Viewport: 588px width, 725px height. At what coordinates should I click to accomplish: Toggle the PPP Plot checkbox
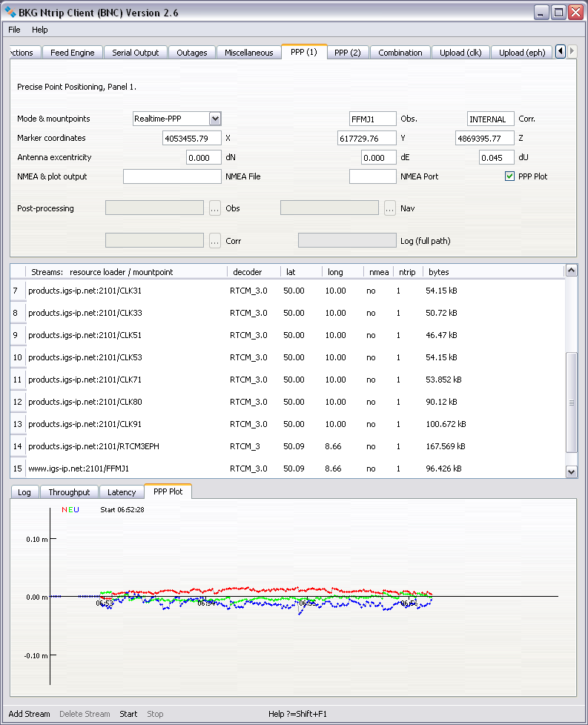[x=509, y=176]
